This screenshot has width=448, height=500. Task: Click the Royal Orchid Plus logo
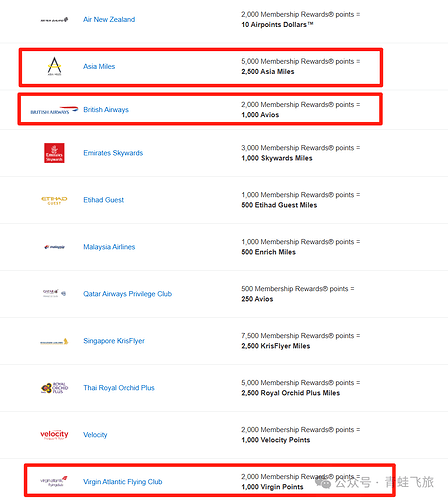coord(54,388)
